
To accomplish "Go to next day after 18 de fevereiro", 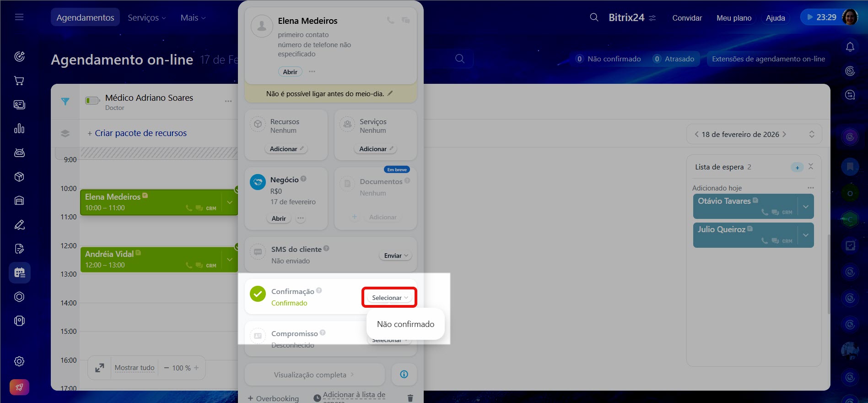I will point(784,134).
